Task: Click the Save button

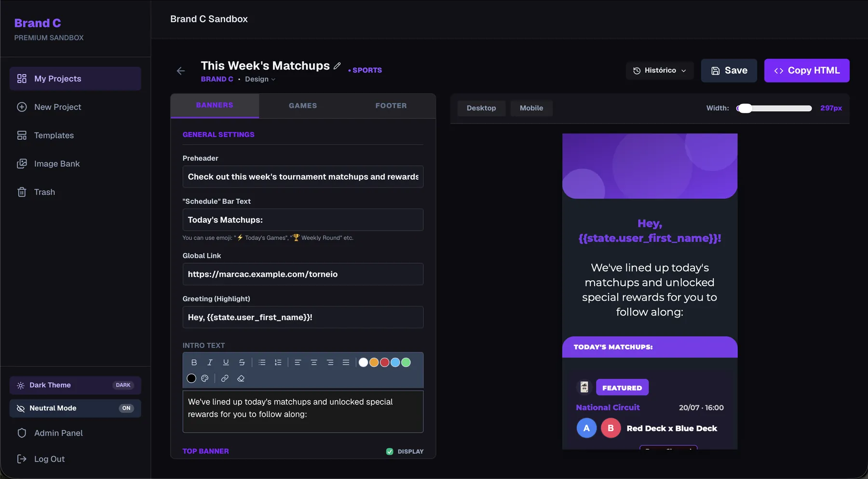Action: click(x=729, y=70)
